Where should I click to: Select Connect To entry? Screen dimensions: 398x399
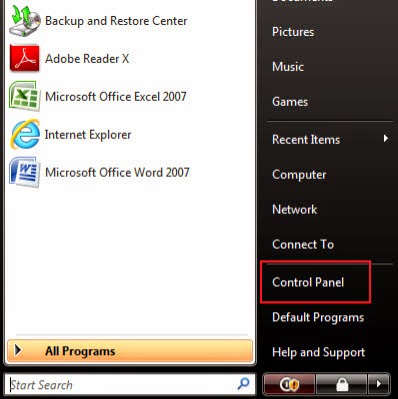pos(303,244)
